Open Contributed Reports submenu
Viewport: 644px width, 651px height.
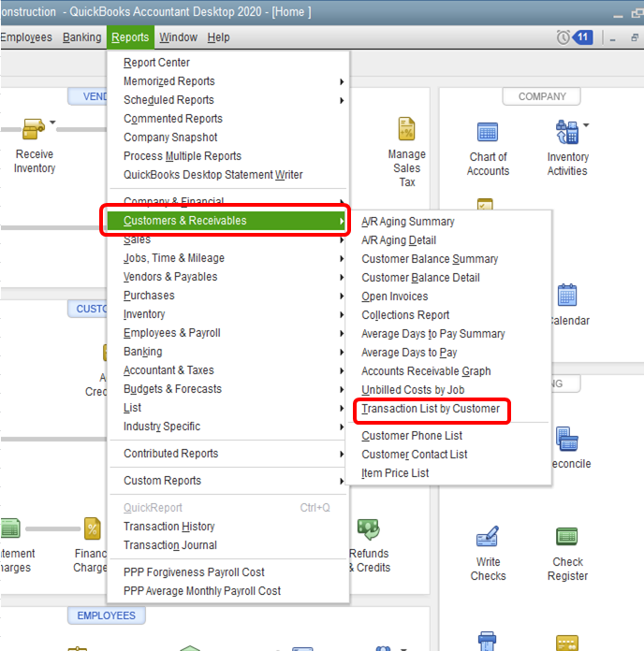tap(227, 454)
